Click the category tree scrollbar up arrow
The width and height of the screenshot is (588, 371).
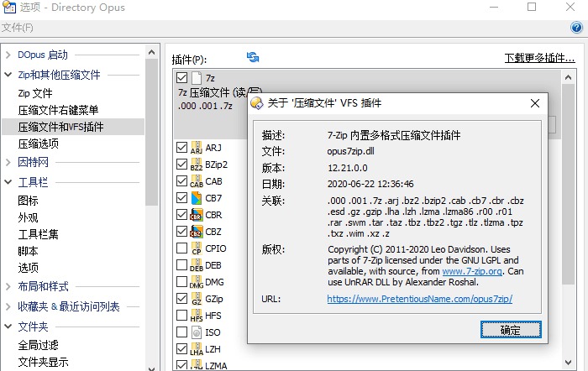(151, 52)
